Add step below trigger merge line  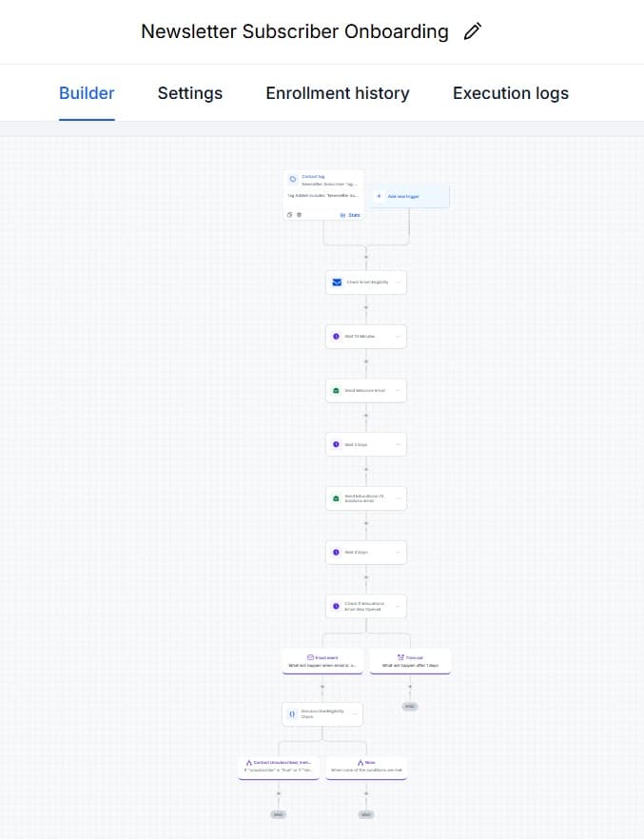366,257
